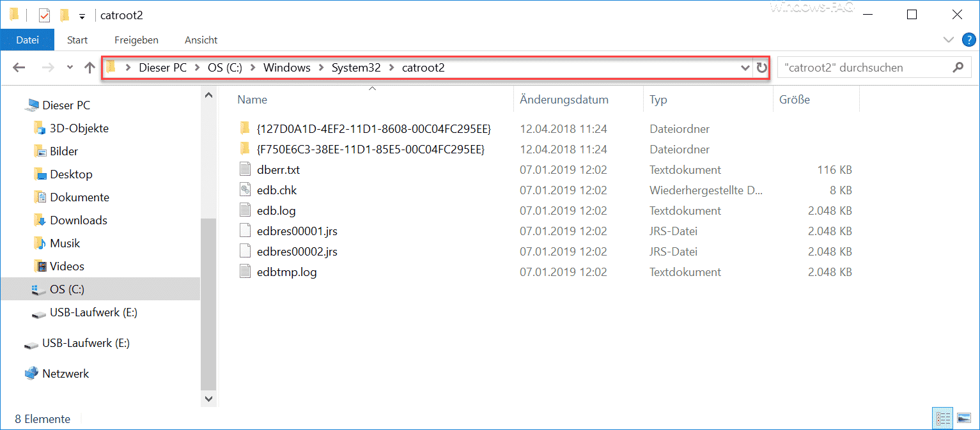Image resolution: width=980 pixels, height=430 pixels.
Task: Open the Datei menu tab
Action: [27, 40]
